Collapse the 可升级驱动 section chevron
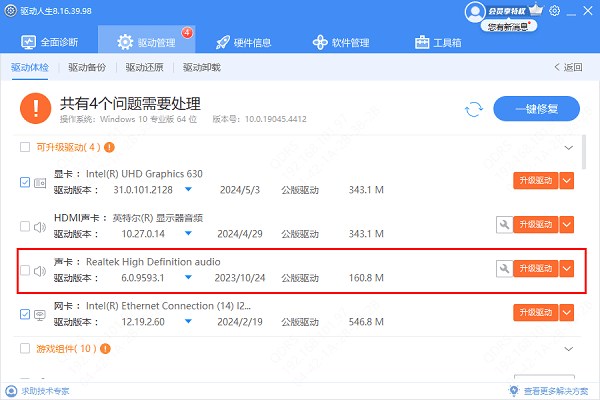Screen dimensions: 600x400 click(570, 148)
